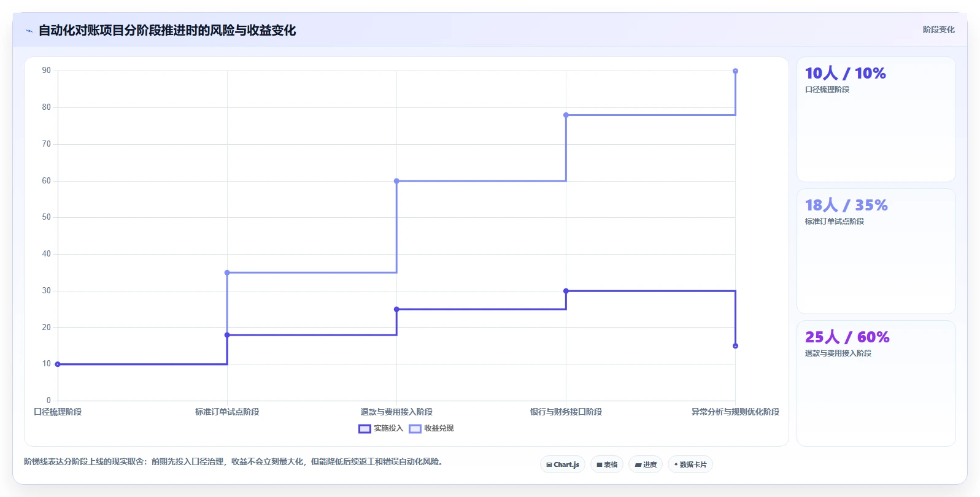Click the 阶段变化 label in header
The height and width of the screenshot is (497, 980).
click(938, 29)
